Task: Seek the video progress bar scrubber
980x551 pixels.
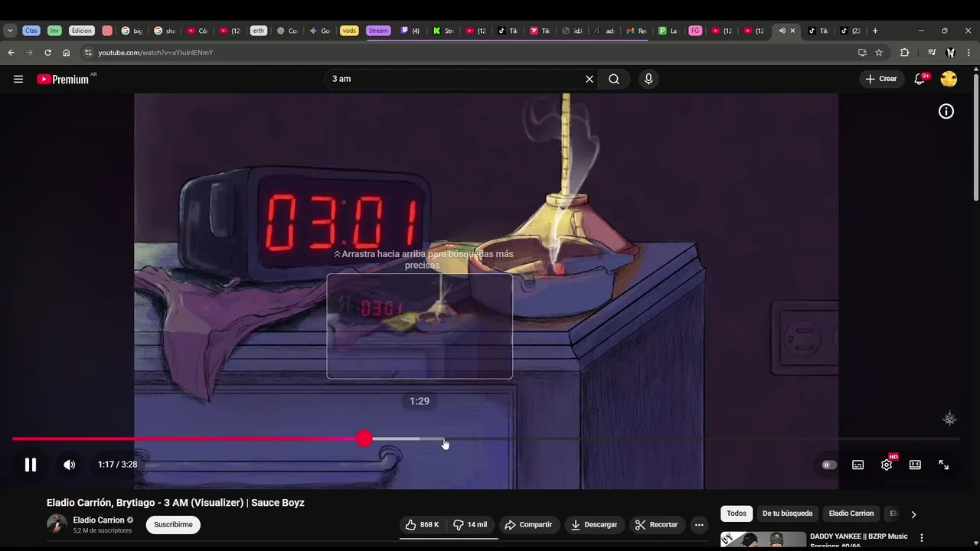Action: [364, 439]
